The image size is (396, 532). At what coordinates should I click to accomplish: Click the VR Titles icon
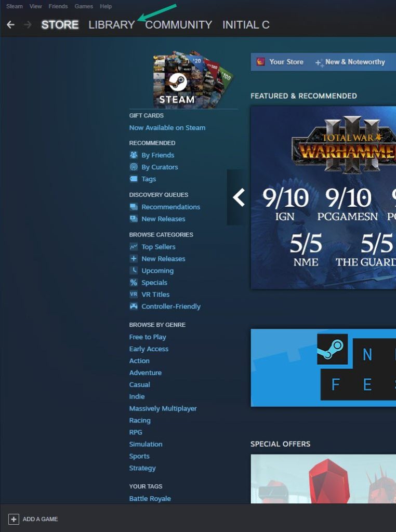[134, 294]
